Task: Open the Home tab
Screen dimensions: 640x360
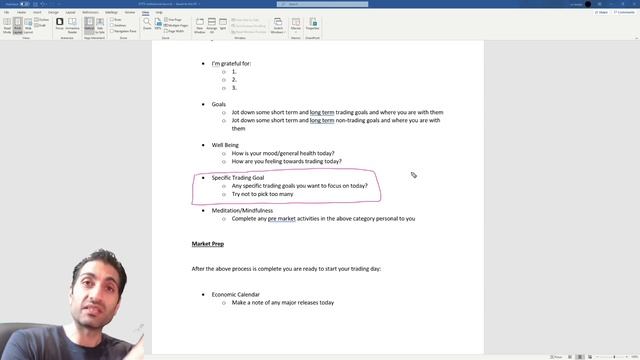Action: (x=21, y=13)
